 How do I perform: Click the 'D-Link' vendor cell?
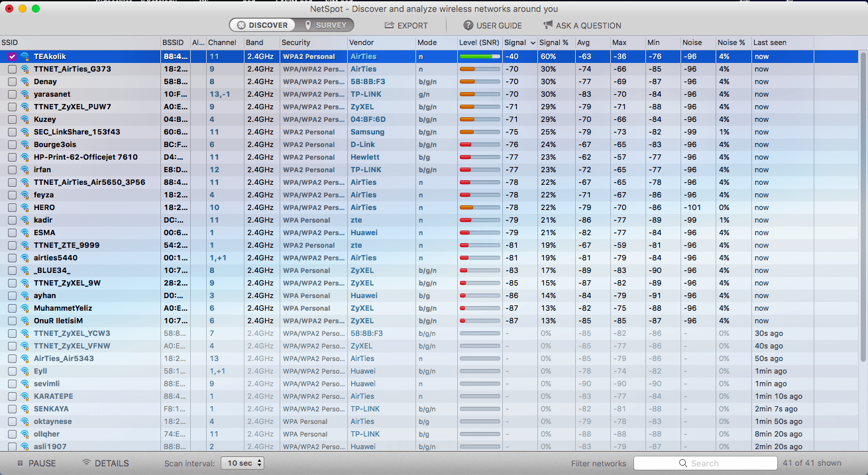click(362, 144)
